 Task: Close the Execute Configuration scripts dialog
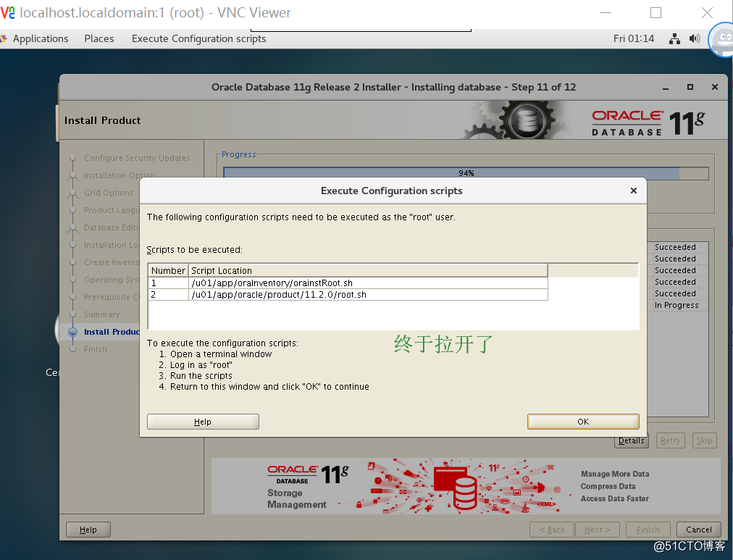634,191
